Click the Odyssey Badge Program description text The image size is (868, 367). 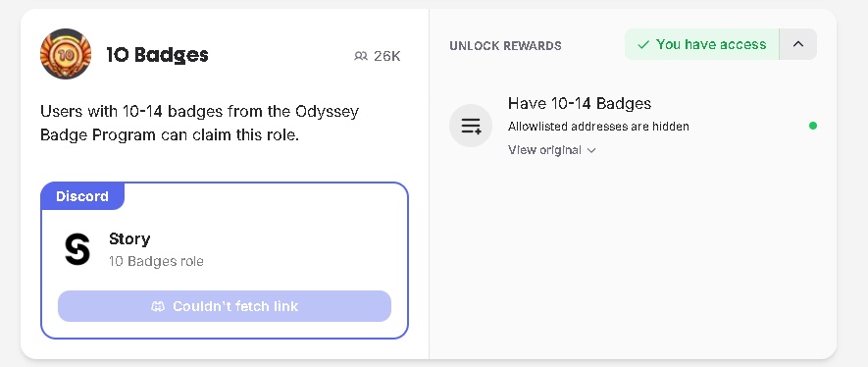(200, 123)
